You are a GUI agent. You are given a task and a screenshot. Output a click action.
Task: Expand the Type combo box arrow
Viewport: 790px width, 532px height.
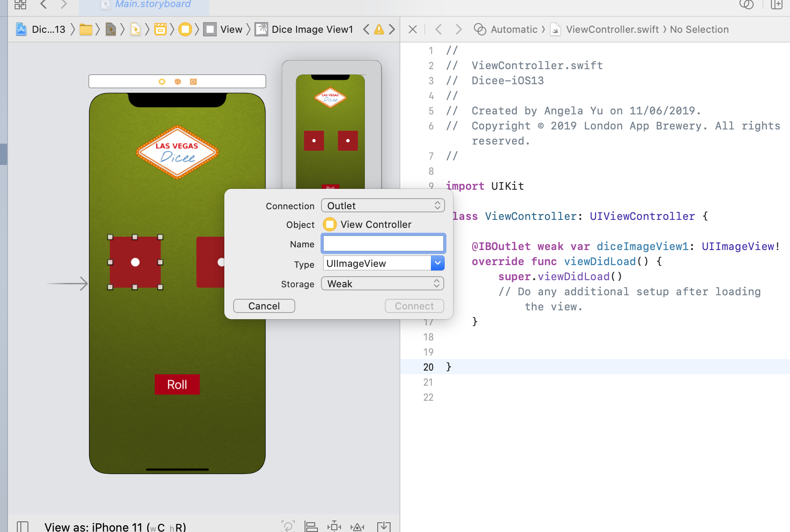click(437, 263)
